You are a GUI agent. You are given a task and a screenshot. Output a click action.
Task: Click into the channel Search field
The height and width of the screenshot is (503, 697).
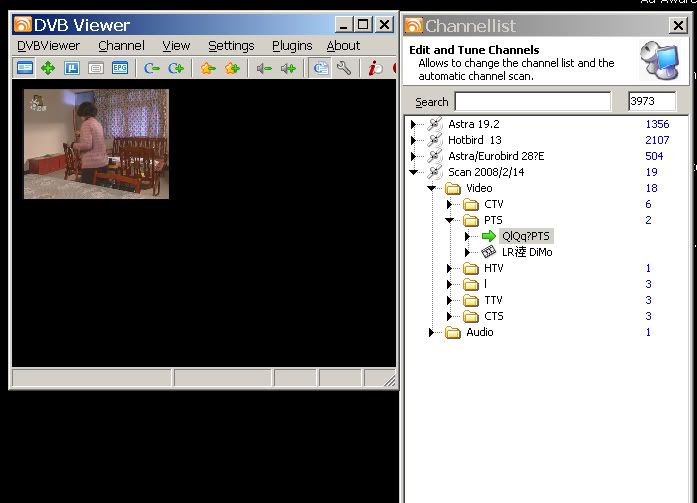pyautogui.click(x=533, y=101)
